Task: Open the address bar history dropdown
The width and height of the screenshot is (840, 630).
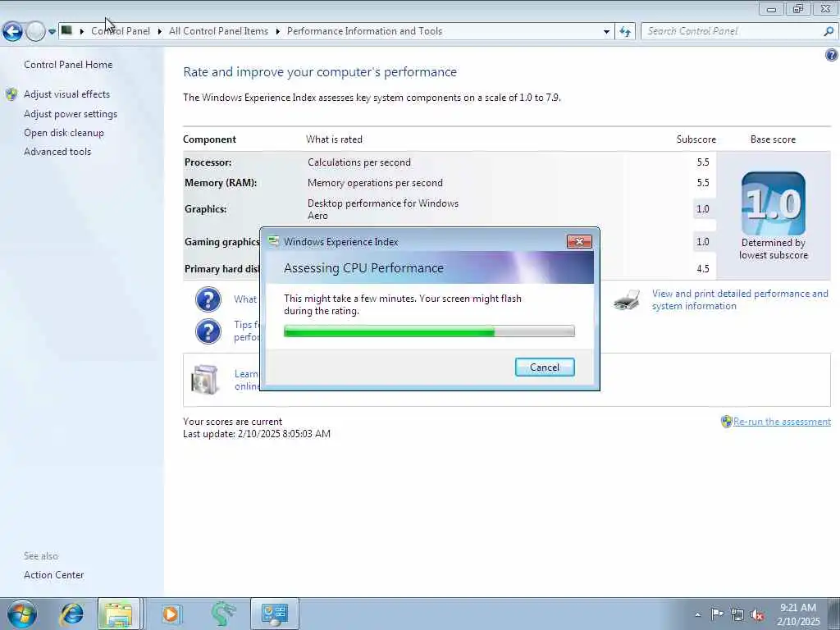Action: 606,32
